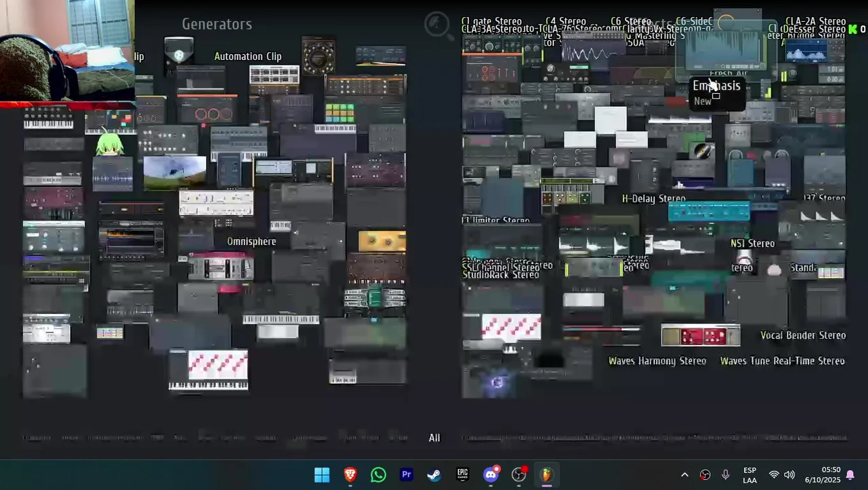This screenshot has height=490, width=868.
Task: Open Steam from the taskbar
Action: (x=434, y=474)
